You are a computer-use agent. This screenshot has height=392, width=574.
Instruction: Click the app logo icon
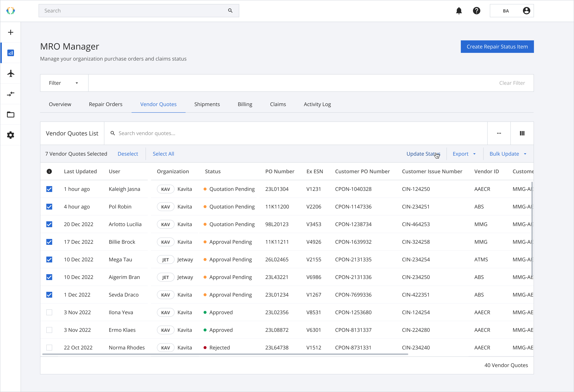pyautogui.click(x=11, y=11)
